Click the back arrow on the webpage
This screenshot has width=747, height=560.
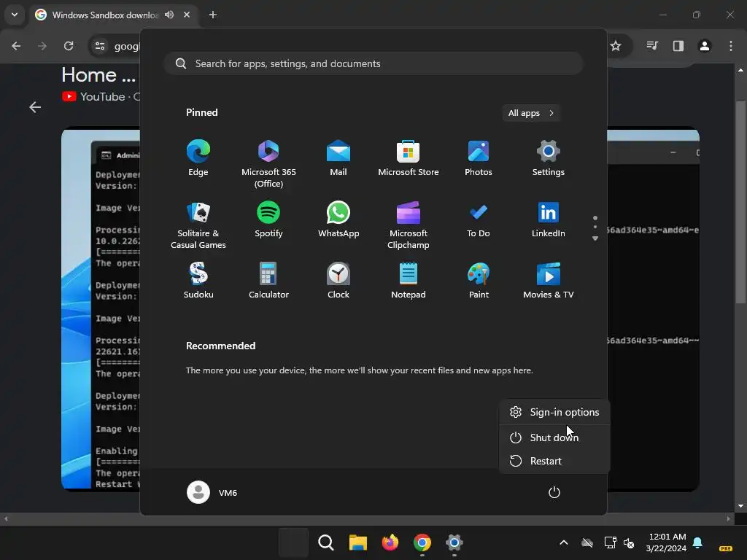(35, 107)
